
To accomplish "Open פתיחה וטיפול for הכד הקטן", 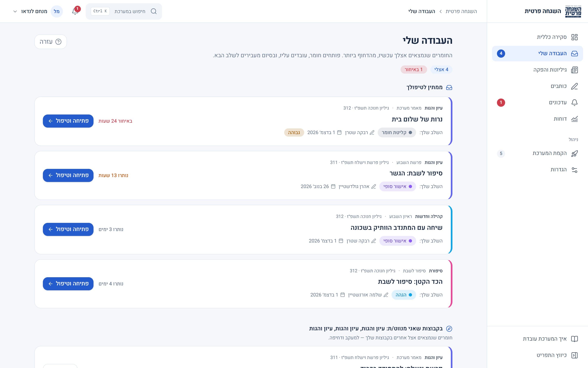I will [x=68, y=284].
